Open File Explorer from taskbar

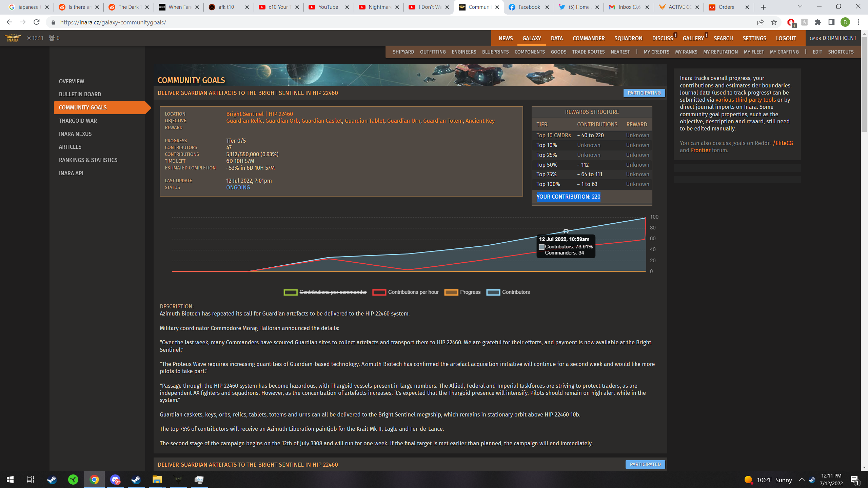[157, 480]
